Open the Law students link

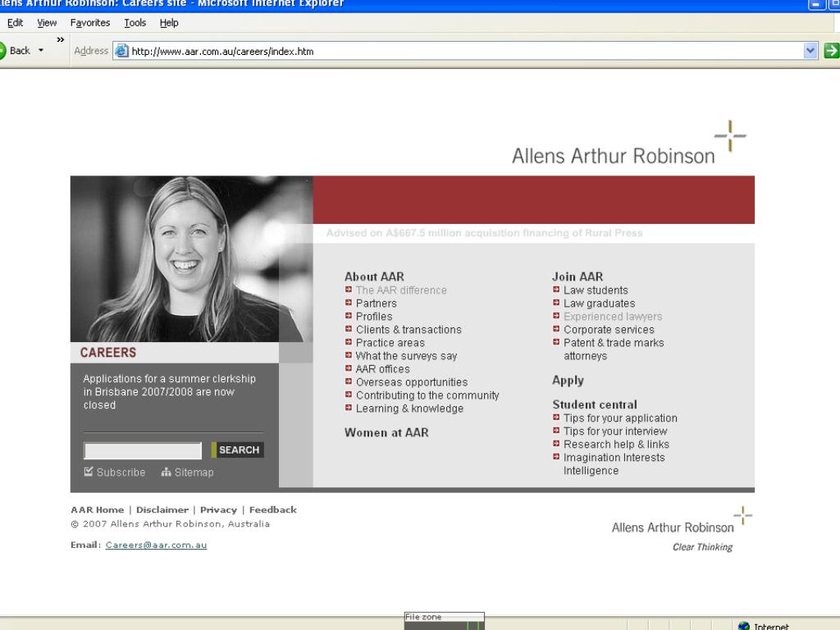tap(596, 290)
